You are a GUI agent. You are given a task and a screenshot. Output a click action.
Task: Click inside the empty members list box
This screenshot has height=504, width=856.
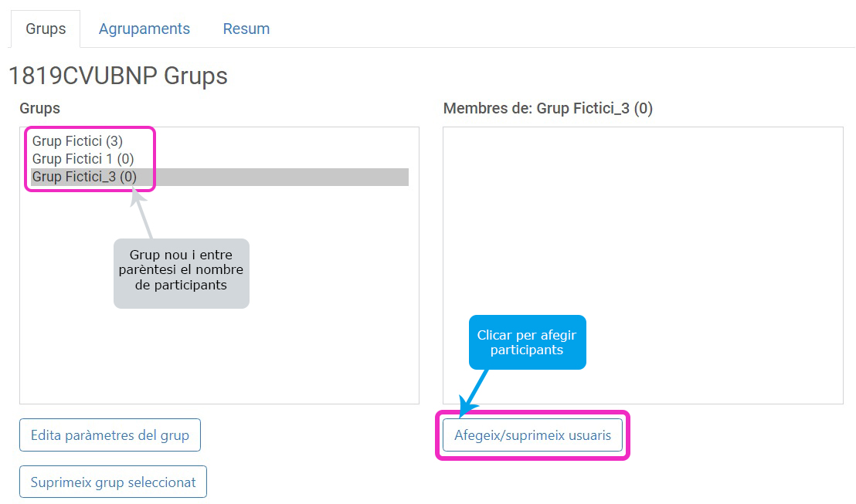[x=643, y=232]
